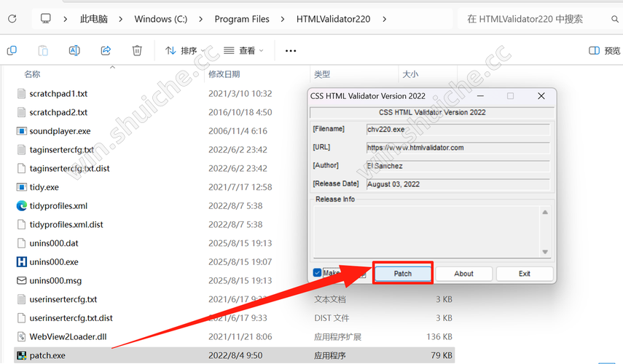Expand chevron after Program Files breadcrumb

click(283, 19)
